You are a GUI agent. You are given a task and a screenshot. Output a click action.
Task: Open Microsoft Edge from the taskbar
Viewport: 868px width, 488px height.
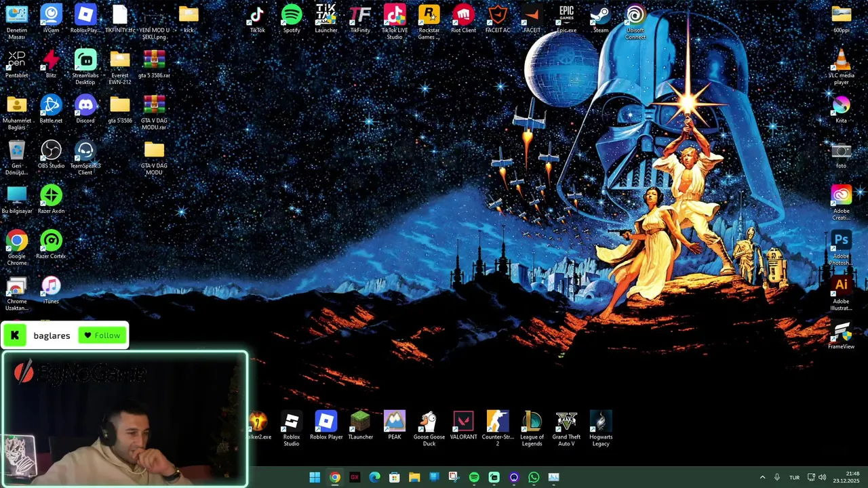point(374,477)
